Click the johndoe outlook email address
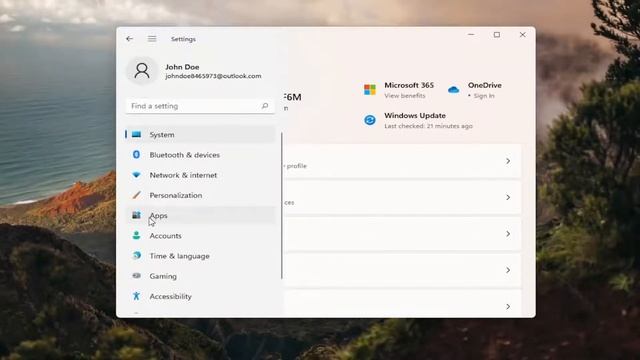This screenshot has height=360, width=640. pyautogui.click(x=213, y=76)
